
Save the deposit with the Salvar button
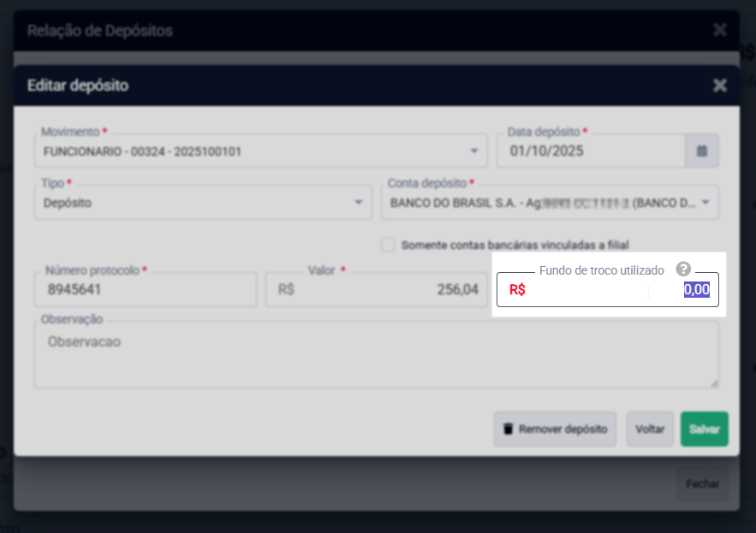point(705,429)
